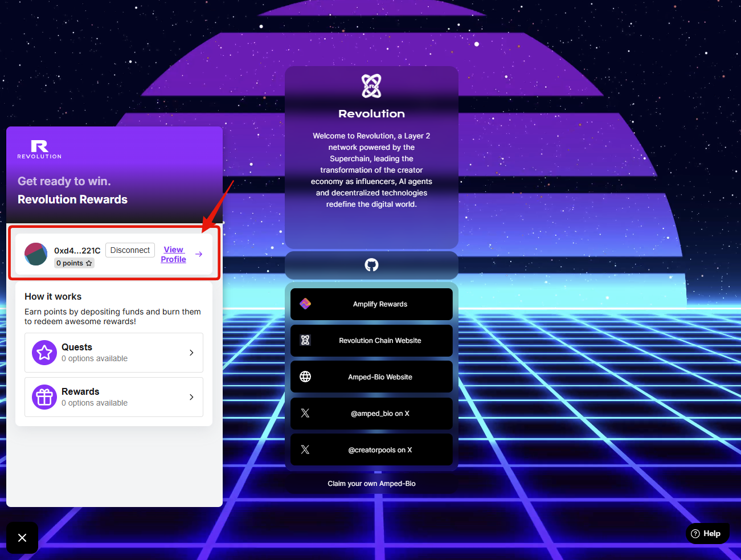Open @creatorpools on X
Screen dimensions: 741x560
(x=371, y=449)
